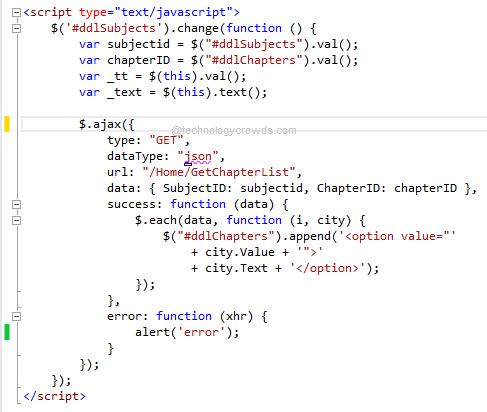The height and width of the screenshot is (412, 487).
Task: Click the 'var _tt' declaration
Action: pos(162,76)
